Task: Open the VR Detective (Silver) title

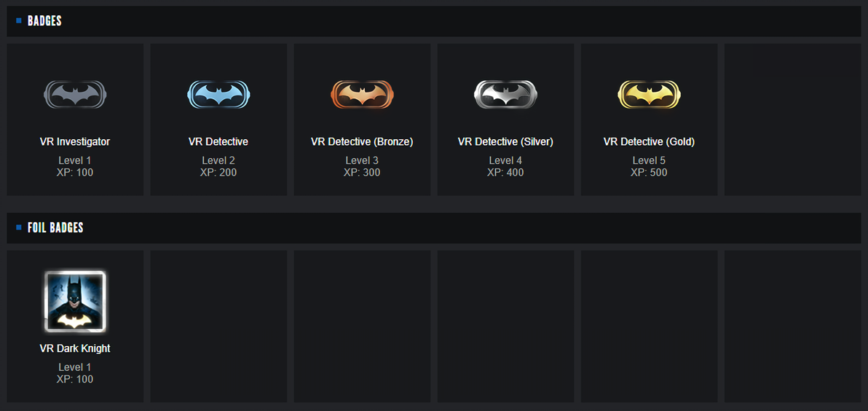Action: [x=505, y=141]
